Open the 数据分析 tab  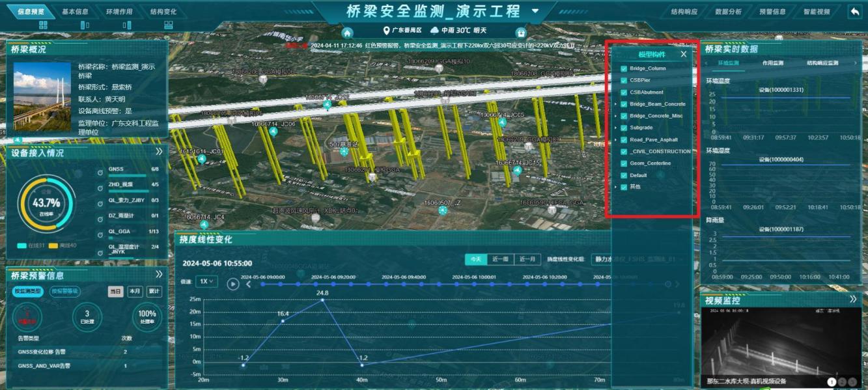[x=728, y=12]
